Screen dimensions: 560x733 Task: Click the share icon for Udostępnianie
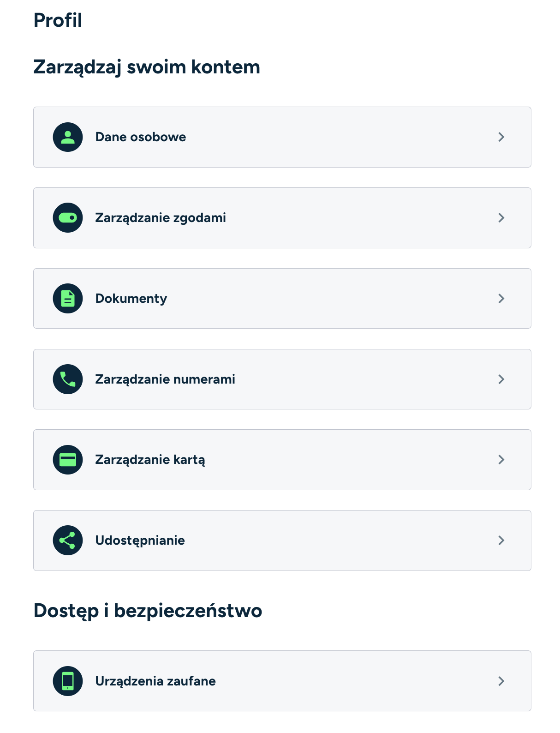[x=68, y=541]
